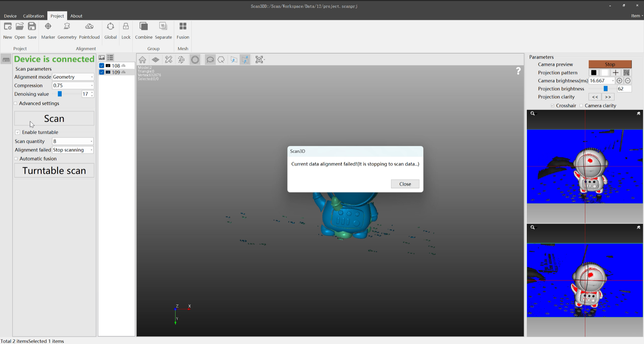The width and height of the screenshot is (644, 344).
Task: Switch to thumbnail image view of scans
Action: 102,58
